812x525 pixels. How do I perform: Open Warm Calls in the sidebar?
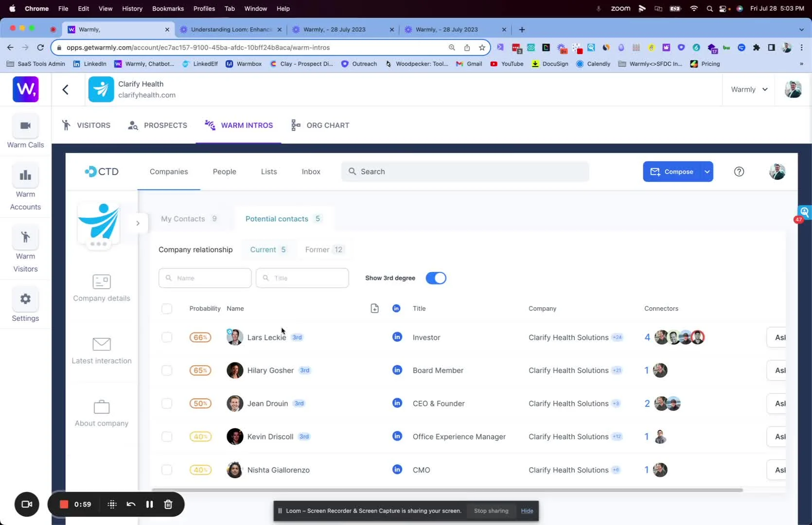(25, 132)
